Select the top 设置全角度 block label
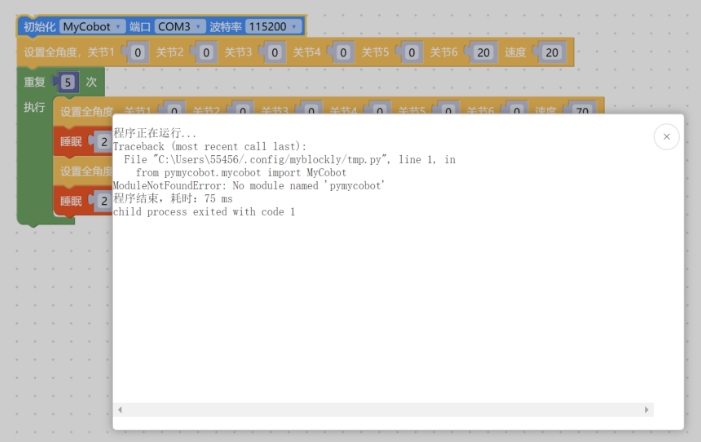Screen dimensions: 701x442 click(52, 53)
